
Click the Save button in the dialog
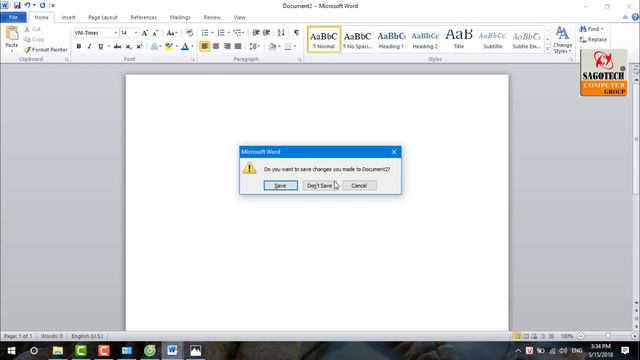280,185
